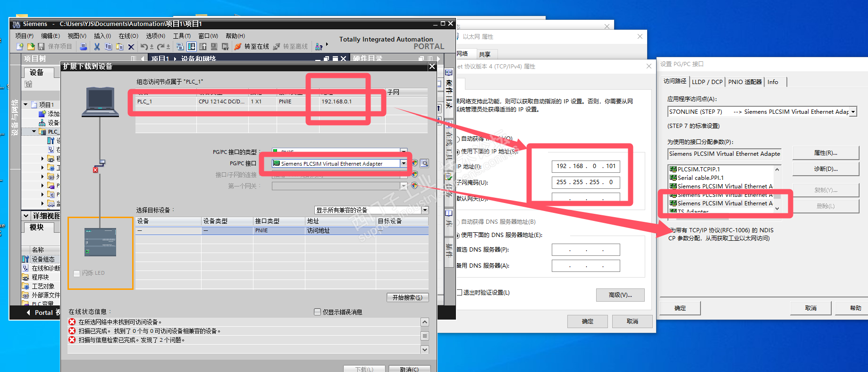Click the 首选 DNS 服务器 input field
This screenshot has width=868, height=372.
586,250
